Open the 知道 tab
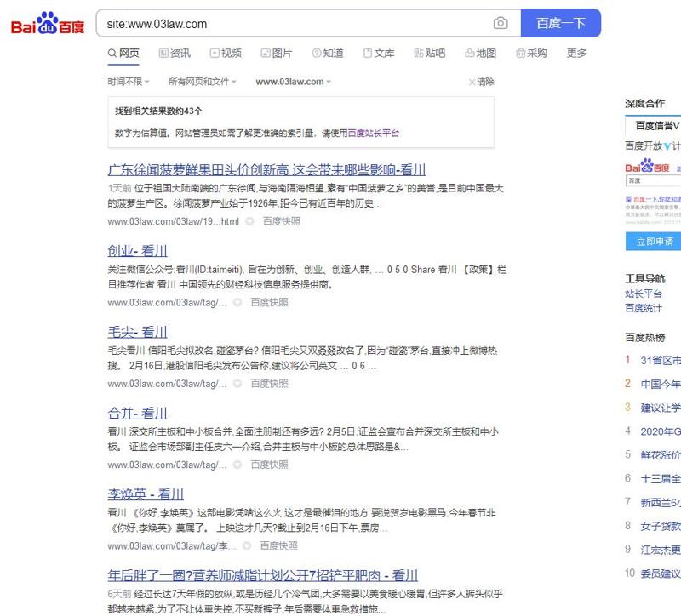681x616 pixels. point(328,54)
